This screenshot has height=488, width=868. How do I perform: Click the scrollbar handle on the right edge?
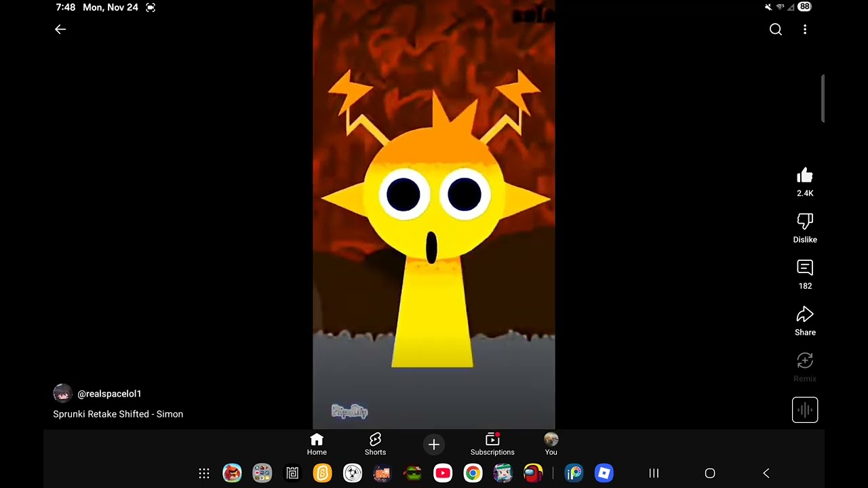click(823, 99)
